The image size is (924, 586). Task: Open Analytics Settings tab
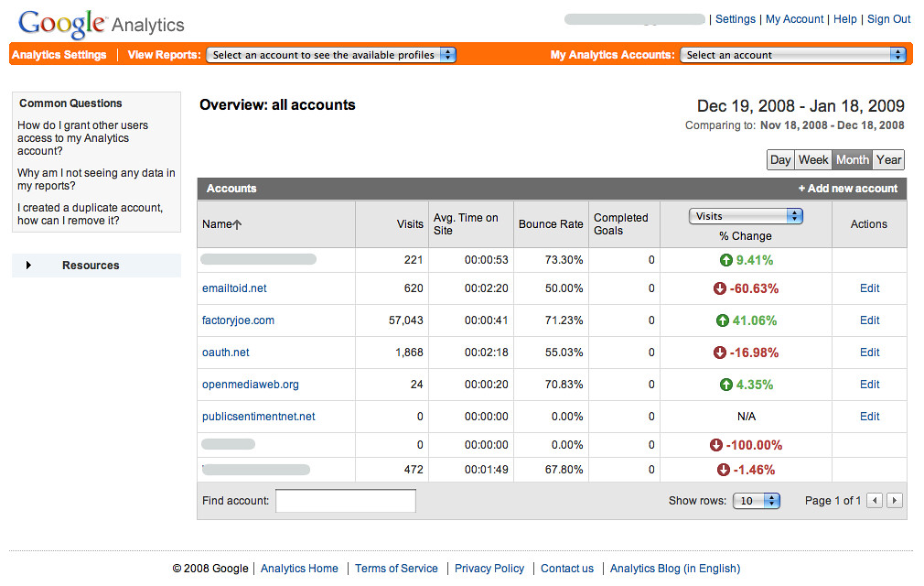coord(59,55)
